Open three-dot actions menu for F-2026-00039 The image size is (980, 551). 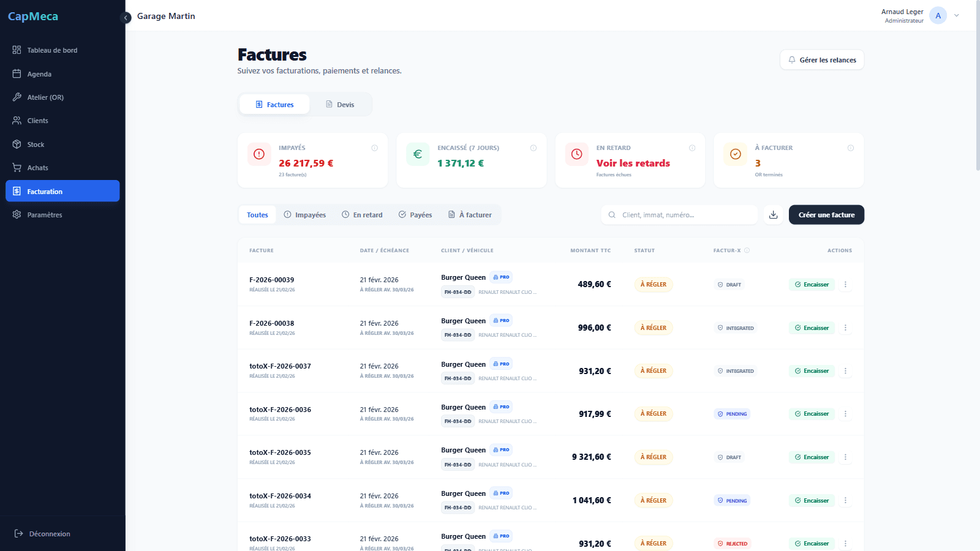coord(845,285)
